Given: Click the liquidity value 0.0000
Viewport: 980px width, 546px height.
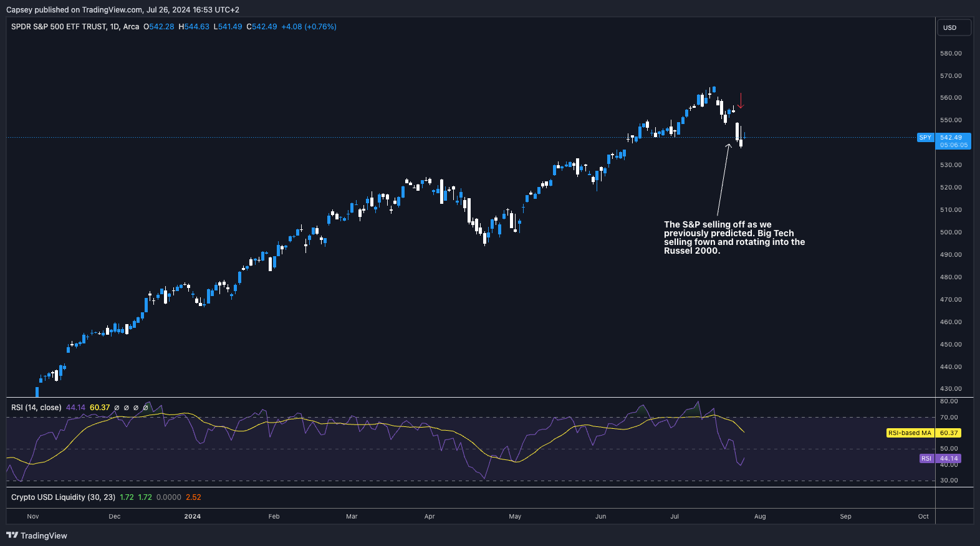Looking at the screenshot, I should [x=169, y=497].
